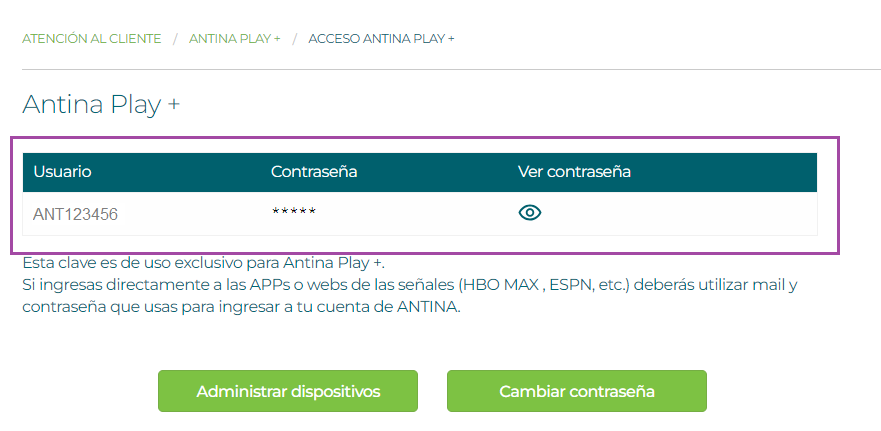Reveal the password with the eye icon
Screen dimensions: 881x431
[x=530, y=212]
